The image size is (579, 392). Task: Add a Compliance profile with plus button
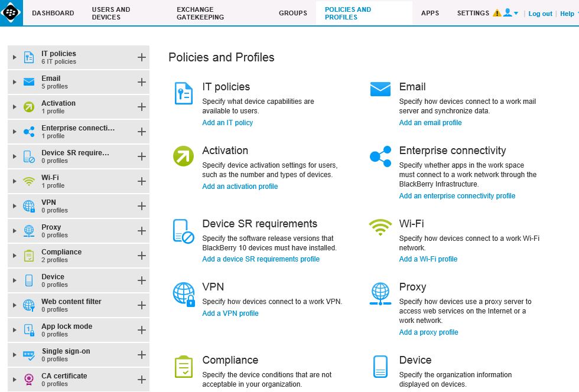pos(141,256)
